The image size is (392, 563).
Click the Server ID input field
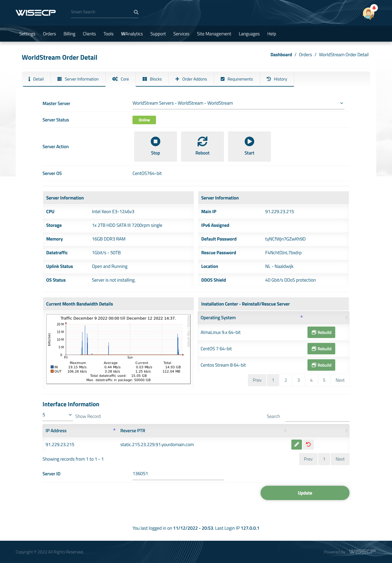point(178,473)
